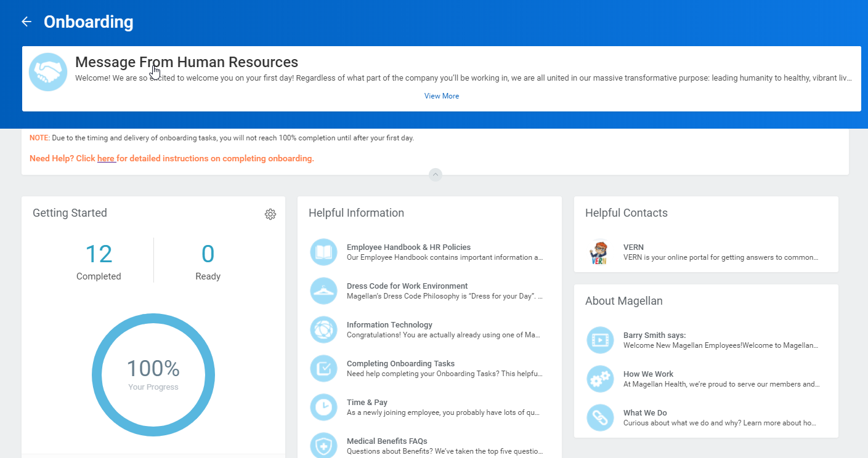868x458 pixels.
Task: Open the Employee Handbook & HR Policies book icon
Action: coord(323,252)
